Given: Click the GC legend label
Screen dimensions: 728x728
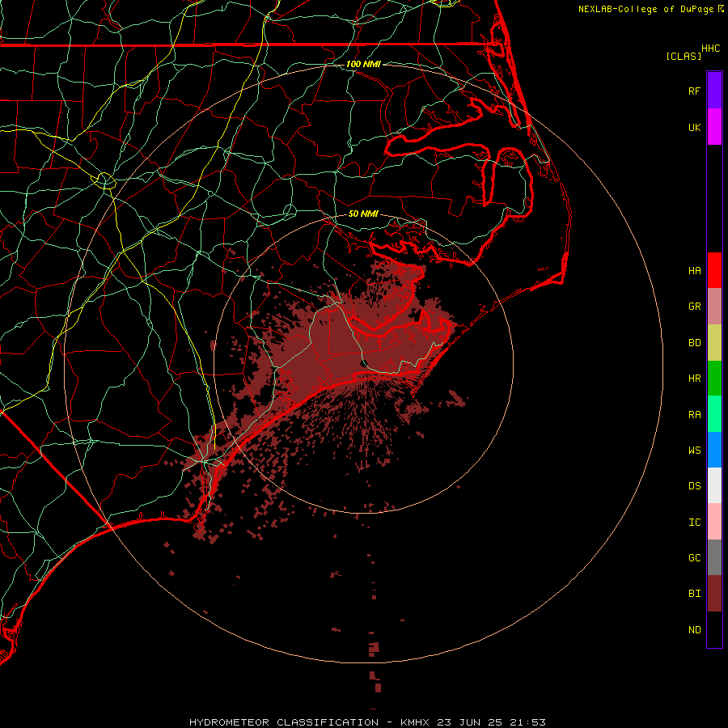Looking at the screenshot, I should 694,557.
